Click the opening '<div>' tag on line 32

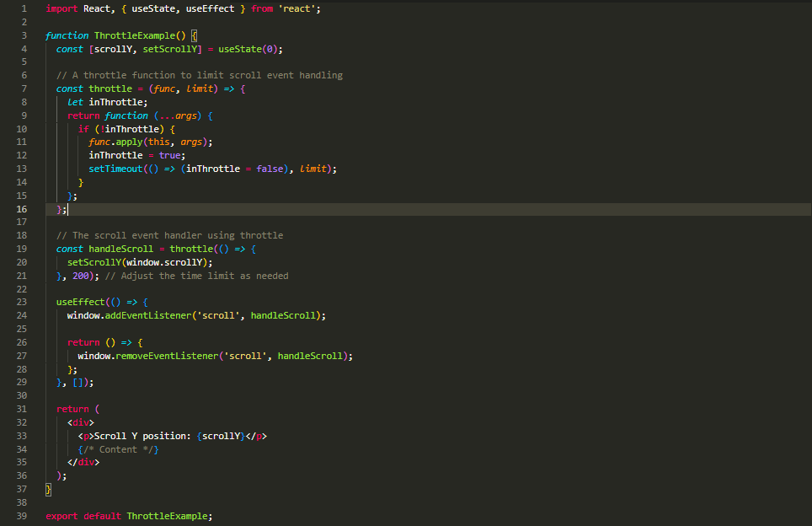tap(81, 423)
